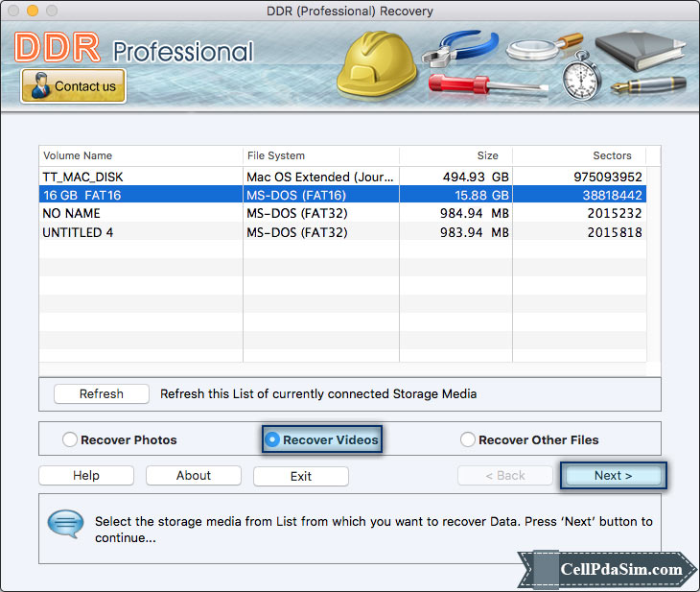The width and height of the screenshot is (700, 592).
Task: Minimize the window with the yellow button
Action: [33, 11]
